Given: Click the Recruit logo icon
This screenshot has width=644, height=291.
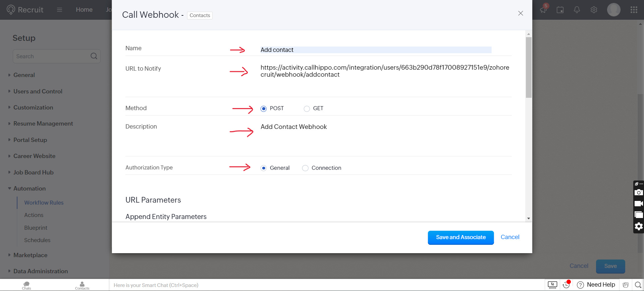Looking at the screenshot, I should pyautogui.click(x=11, y=10).
